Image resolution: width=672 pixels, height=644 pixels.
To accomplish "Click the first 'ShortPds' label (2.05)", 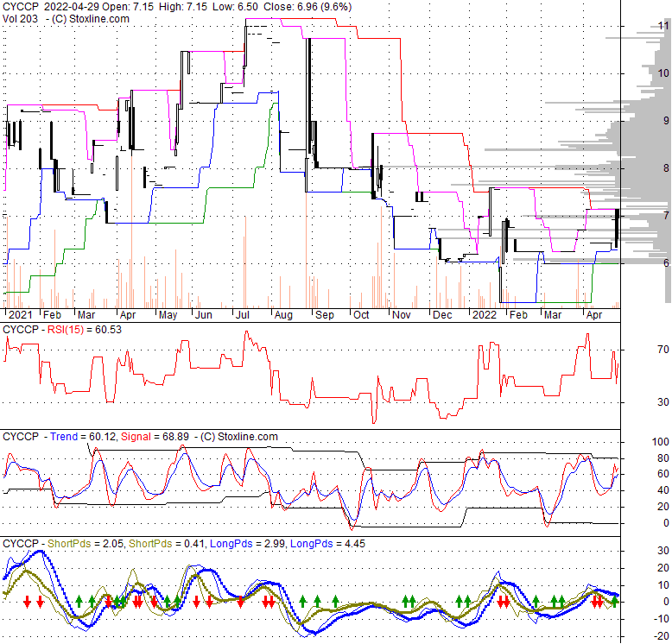I will (69, 544).
